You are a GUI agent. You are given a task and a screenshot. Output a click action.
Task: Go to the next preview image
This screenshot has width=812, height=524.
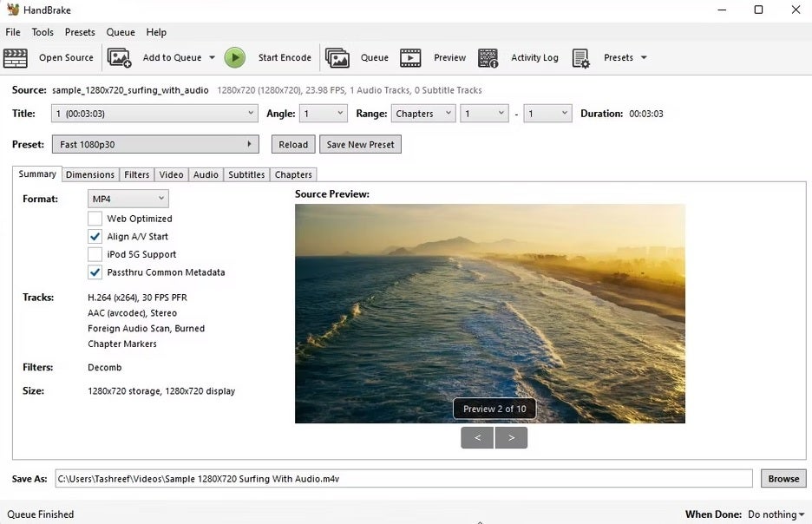click(x=511, y=437)
